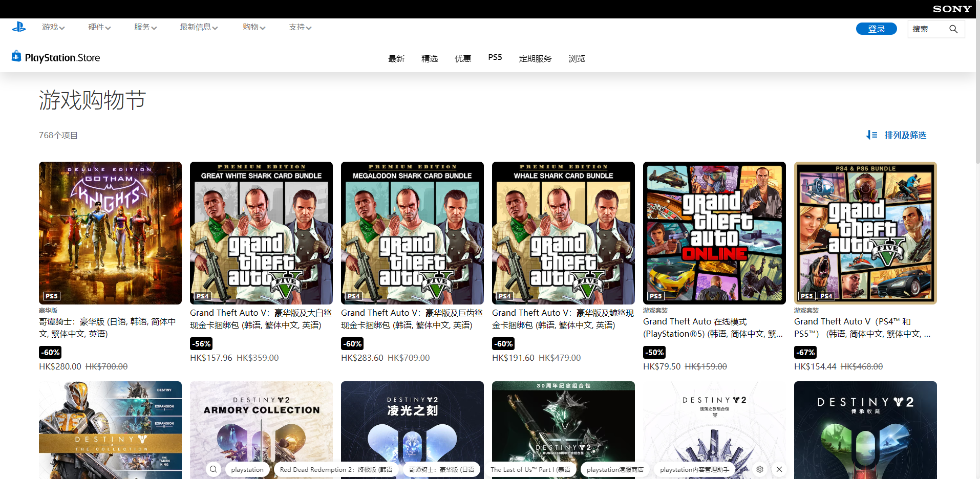Image resolution: width=980 pixels, height=479 pixels.
Task: Expand the 游戏 menu
Action: [x=53, y=27]
